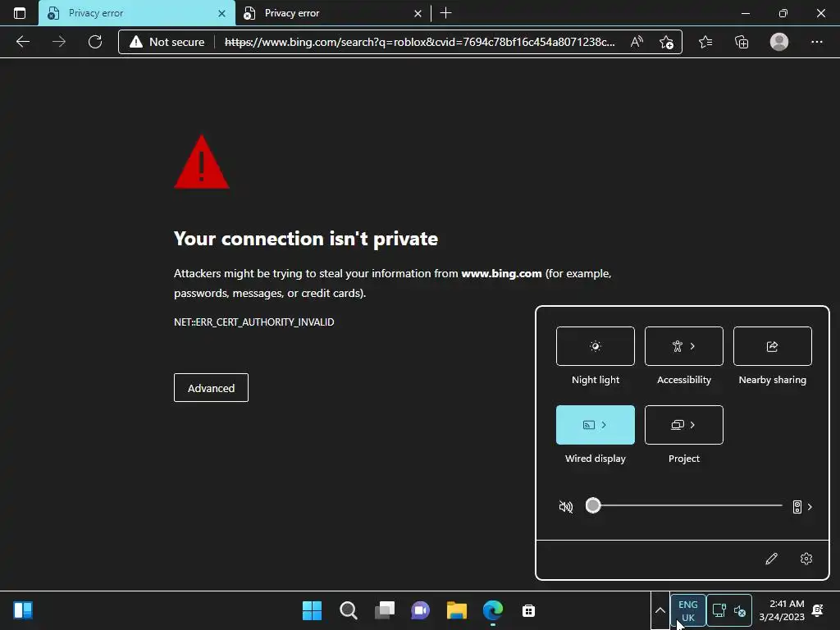Screen dimensions: 840x630
Task: Open the Edge profile avatar
Action: click(778, 42)
